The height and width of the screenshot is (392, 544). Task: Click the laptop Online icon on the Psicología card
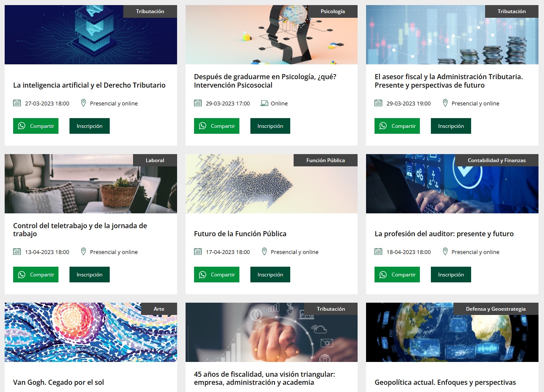[264, 103]
